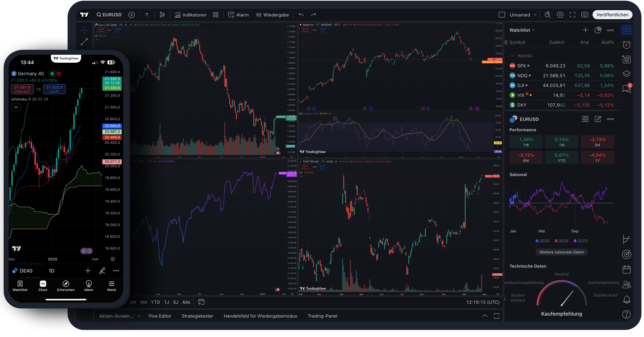Enter fullscreen mode via toolbar icon

(x=573, y=15)
